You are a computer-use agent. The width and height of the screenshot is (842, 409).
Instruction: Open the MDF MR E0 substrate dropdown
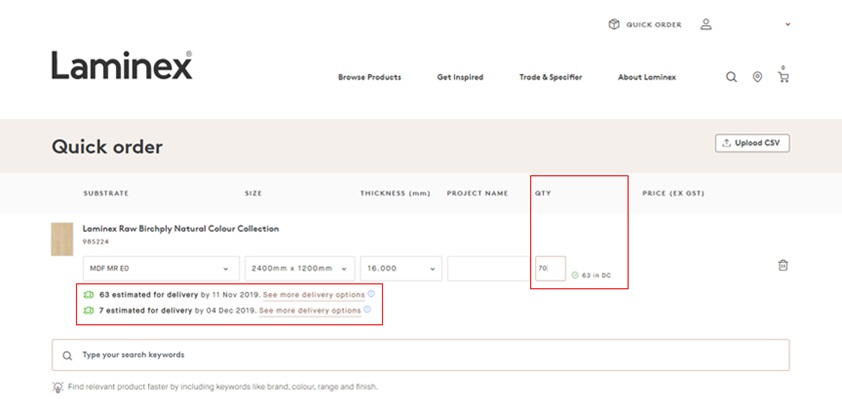coord(160,268)
